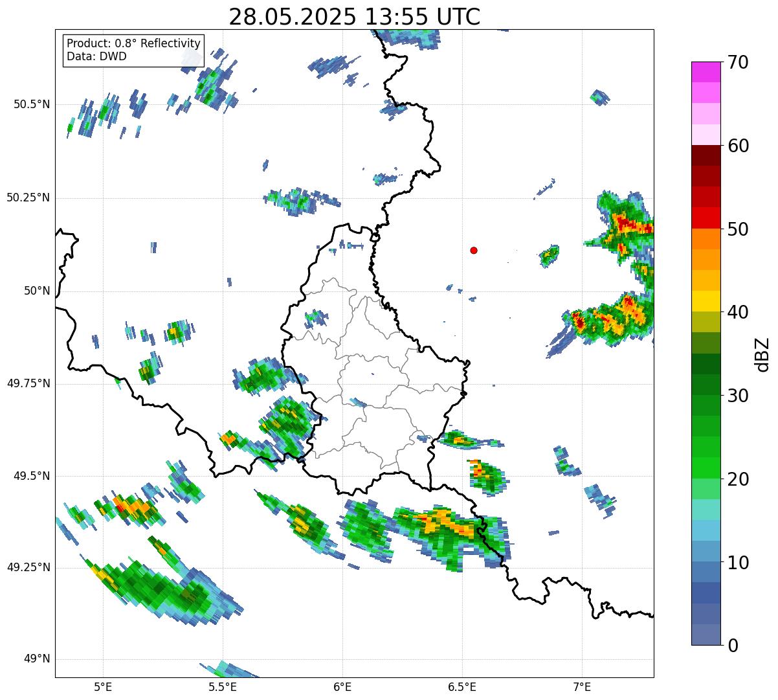This screenshot has width=778, height=700.
Task: Click the 30 tick on the colorbar
Action: coord(738,396)
